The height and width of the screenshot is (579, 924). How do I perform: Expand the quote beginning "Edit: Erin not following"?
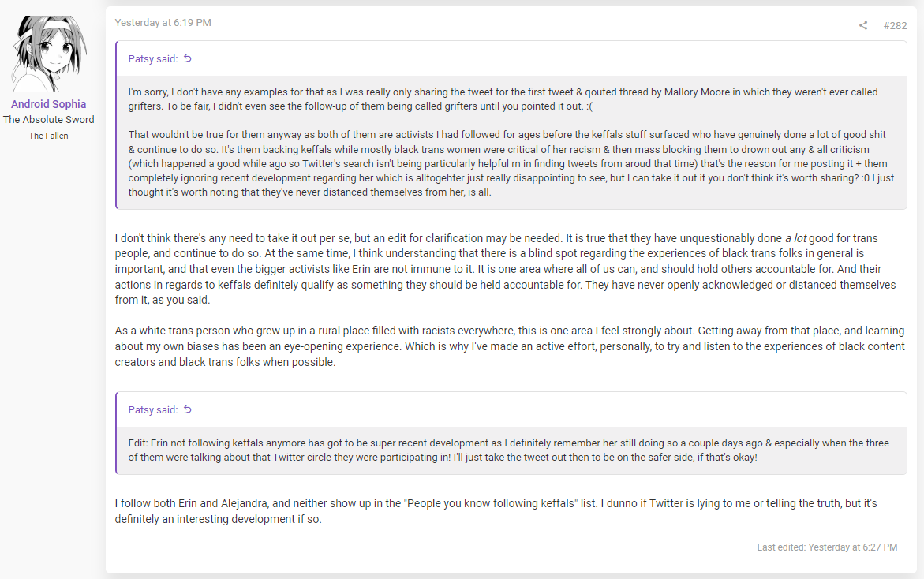pyautogui.click(x=508, y=450)
